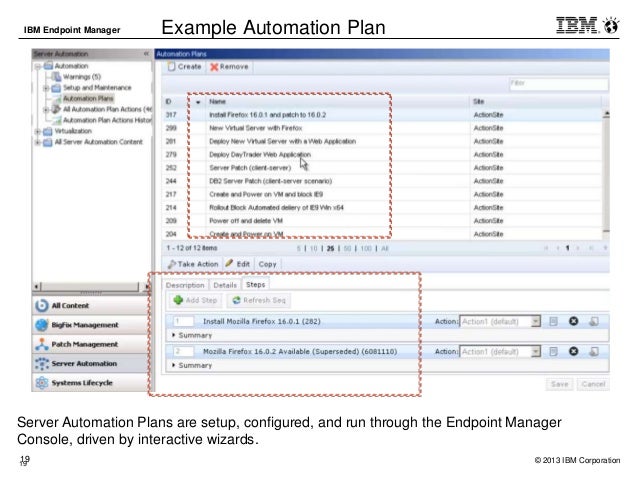The height and width of the screenshot is (479, 638).
Task: Open Action dropdown for Install Mozilla Firefox step
Action: tap(535, 322)
